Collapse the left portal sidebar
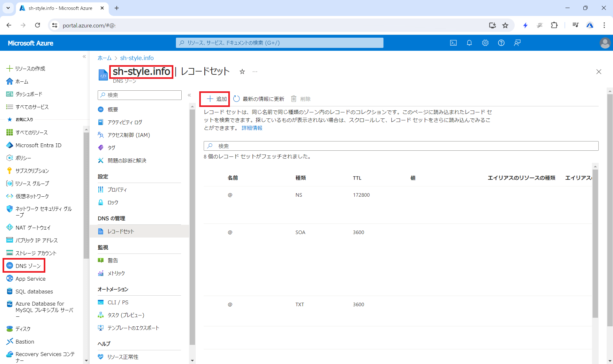Screen dimensions: 613x364 pyautogui.click(x=84, y=57)
